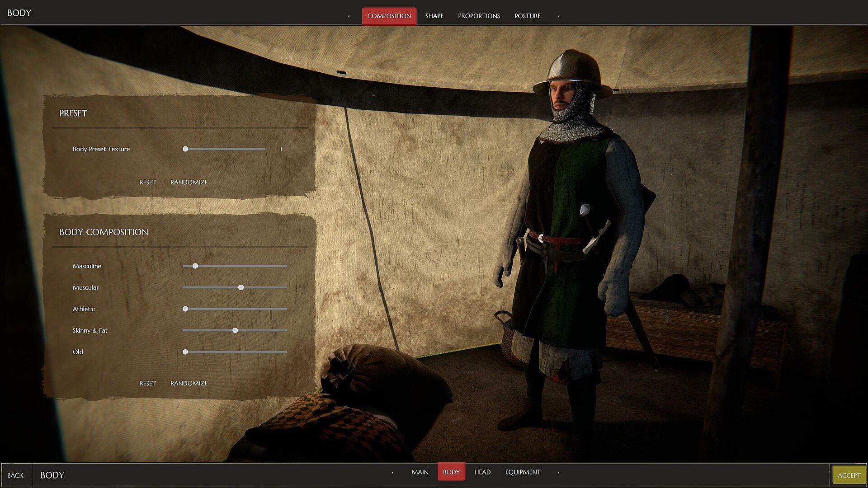Click the right arrow after the Equipment tab
Screen dimensions: 868x488
[558, 472]
